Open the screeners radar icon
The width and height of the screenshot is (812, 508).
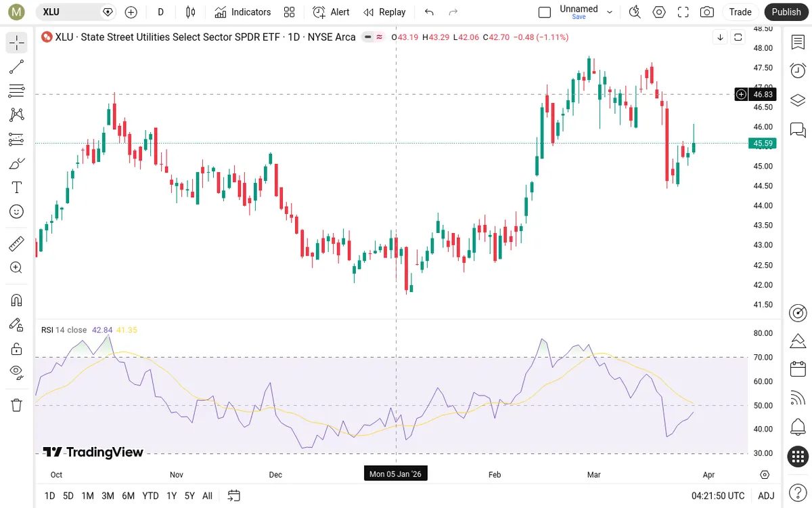(798, 312)
